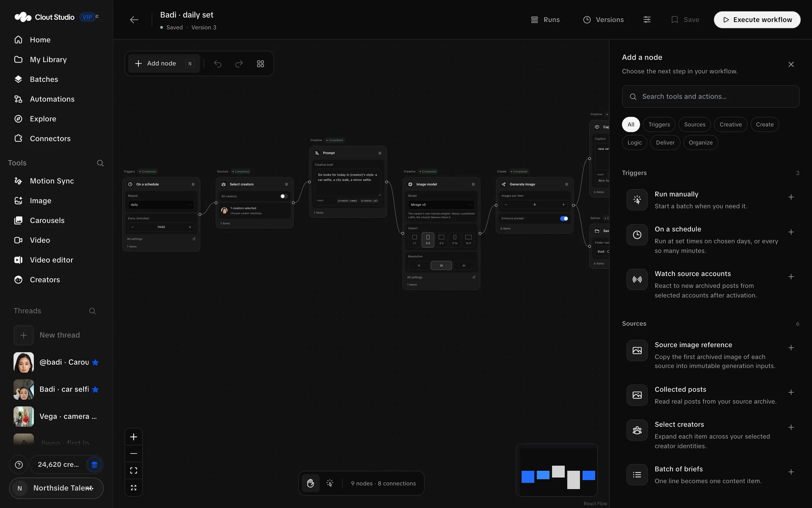Image resolution: width=812 pixels, height=508 pixels.
Task: Select the 16:9 aspect ratio option
Action: [468, 240]
